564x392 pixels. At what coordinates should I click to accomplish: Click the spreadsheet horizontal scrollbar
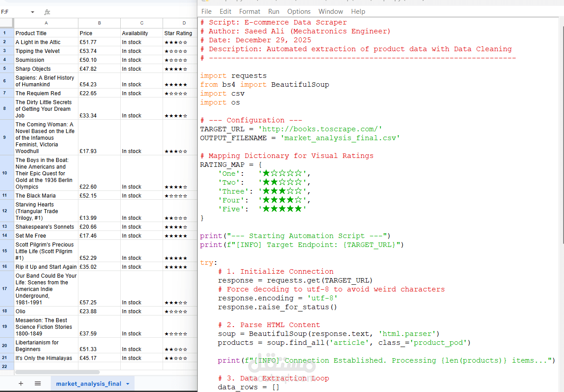[57, 372]
